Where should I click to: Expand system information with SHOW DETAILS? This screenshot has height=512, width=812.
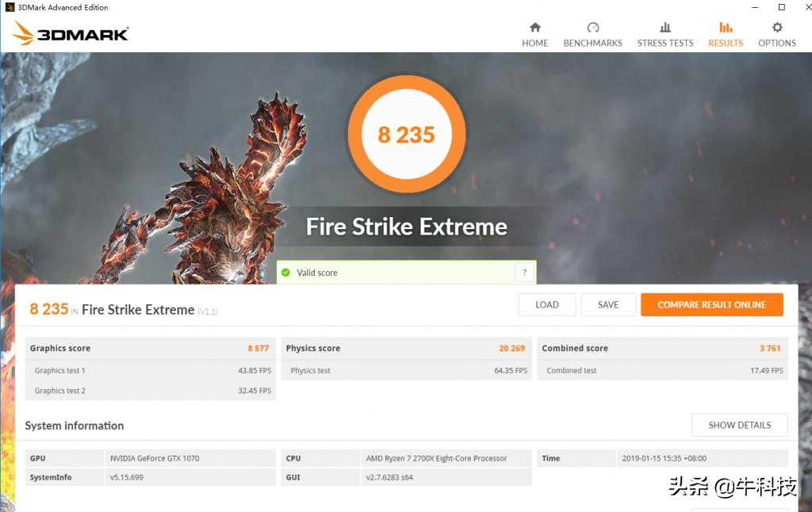pos(739,425)
